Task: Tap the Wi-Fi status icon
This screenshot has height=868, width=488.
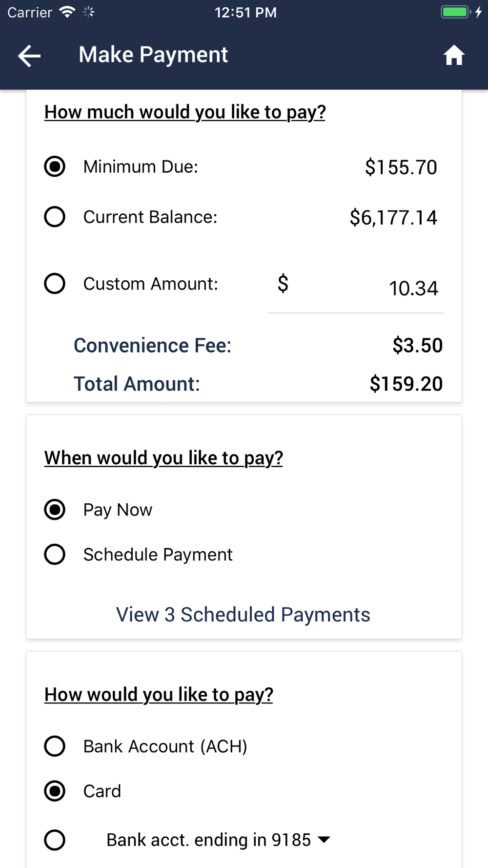Action: [67, 12]
